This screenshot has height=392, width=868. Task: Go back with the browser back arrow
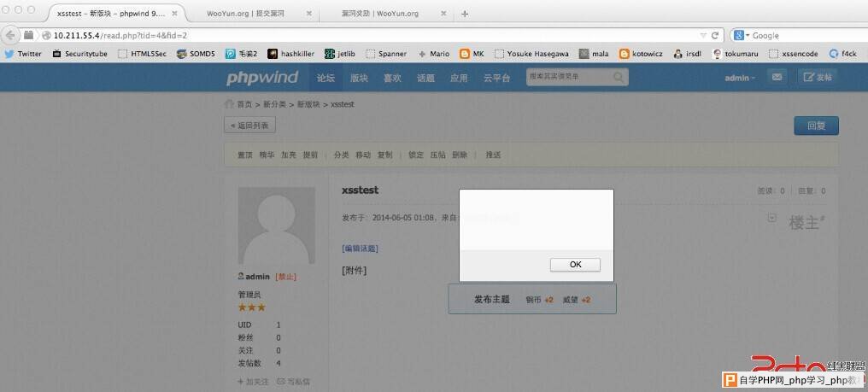[x=10, y=35]
